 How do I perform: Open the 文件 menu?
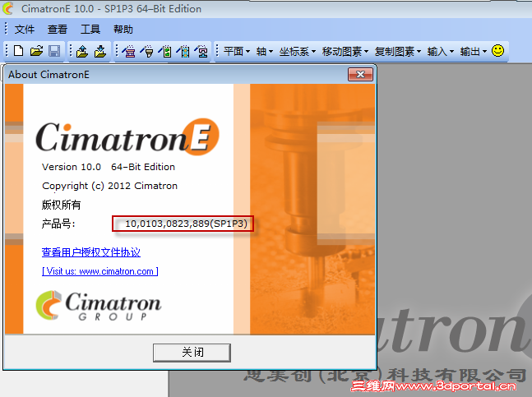click(25, 30)
